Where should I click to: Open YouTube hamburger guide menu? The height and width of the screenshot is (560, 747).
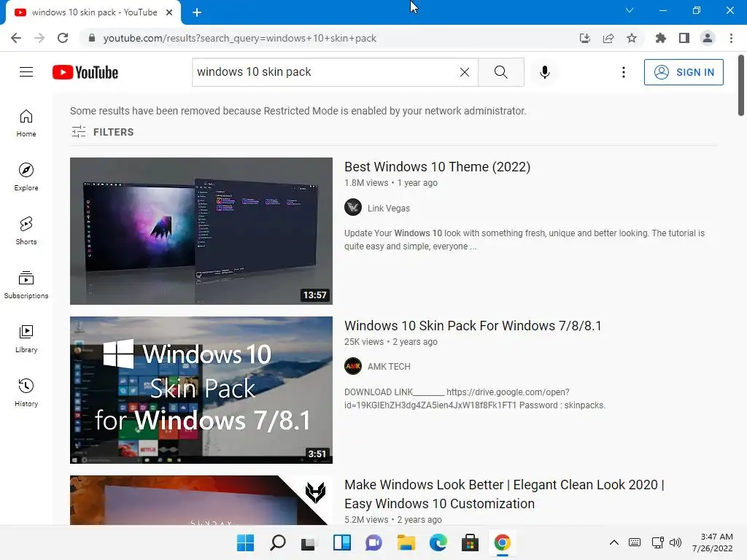(x=26, y=72)
